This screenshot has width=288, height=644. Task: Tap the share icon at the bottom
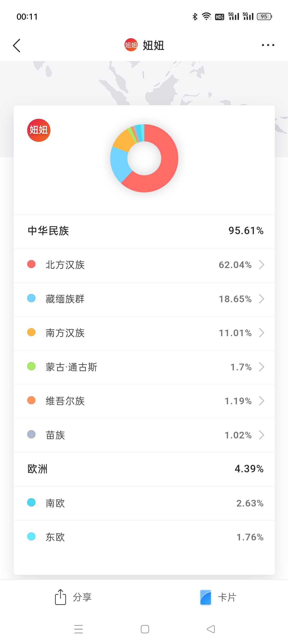[61, 597]
